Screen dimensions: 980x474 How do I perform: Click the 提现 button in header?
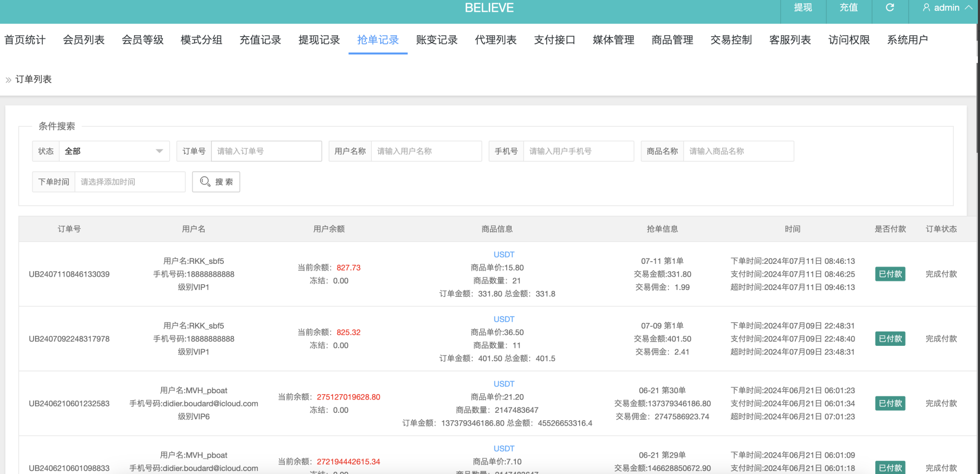[x=803, y=7]
